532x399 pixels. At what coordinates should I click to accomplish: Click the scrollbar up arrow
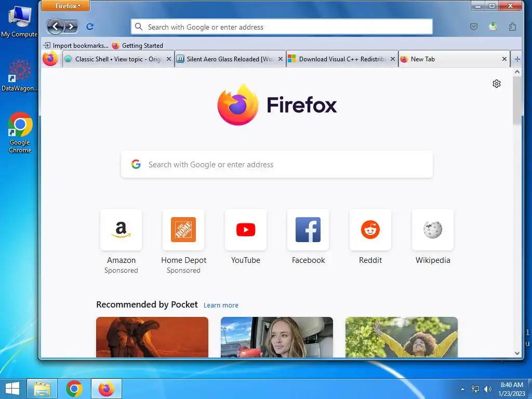(x=517, y=72)
